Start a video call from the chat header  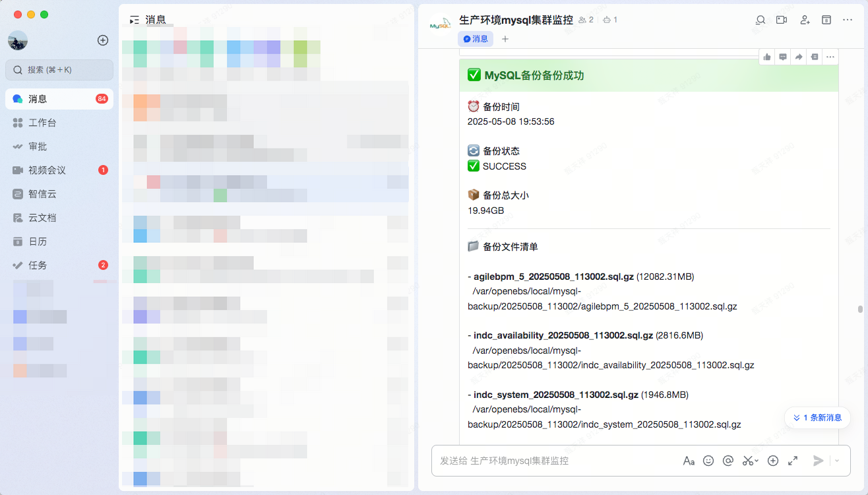[x=782, y=20]
